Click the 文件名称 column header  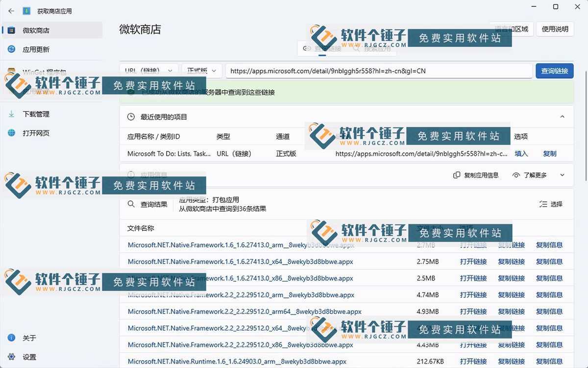(x=141, y=228)
